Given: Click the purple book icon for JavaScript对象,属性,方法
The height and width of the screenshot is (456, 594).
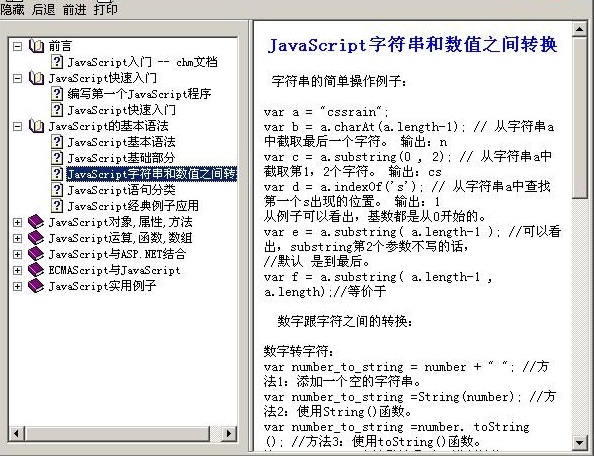Looking at the screenshot, I should click(36, 222).
